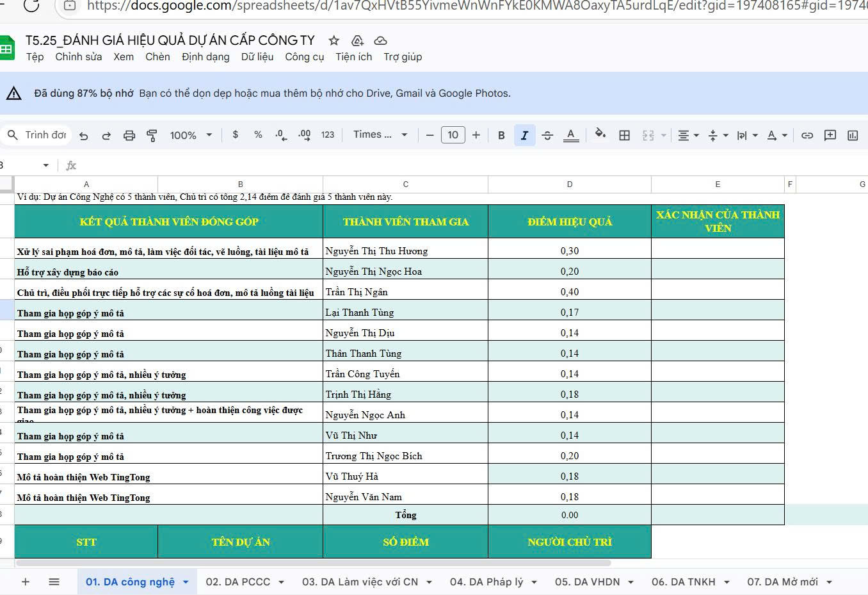The width and height of the screenshot is (868, 595).
Task: Click the undo arrow icon
Action: pos(83,135)
